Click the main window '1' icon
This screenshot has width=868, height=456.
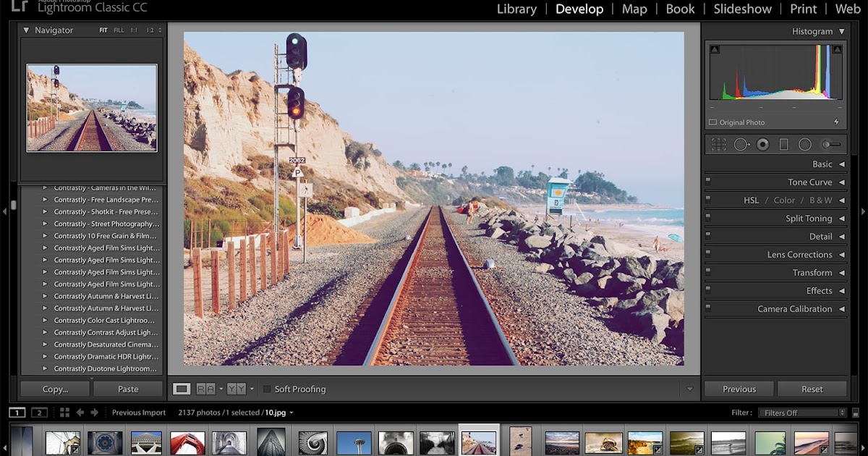pyautogui.click(x=17, y=413)
